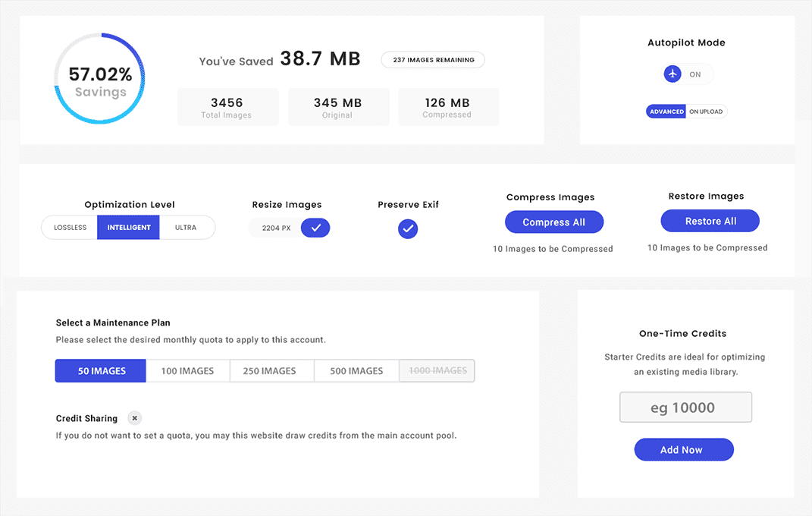Viewport: 812px width, 516px height.
Task: Click the 57.02% savings progress ring
Action: [100, 79]
